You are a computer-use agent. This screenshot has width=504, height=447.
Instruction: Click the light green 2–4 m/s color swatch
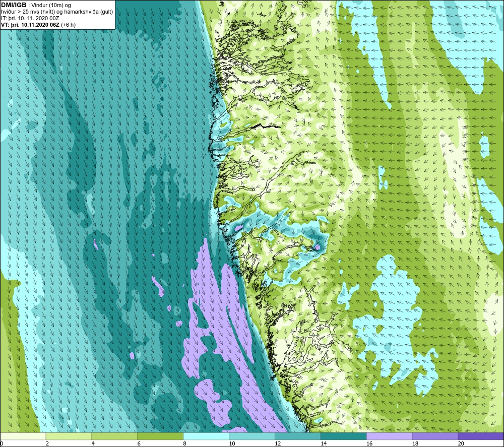coord(69,436)
